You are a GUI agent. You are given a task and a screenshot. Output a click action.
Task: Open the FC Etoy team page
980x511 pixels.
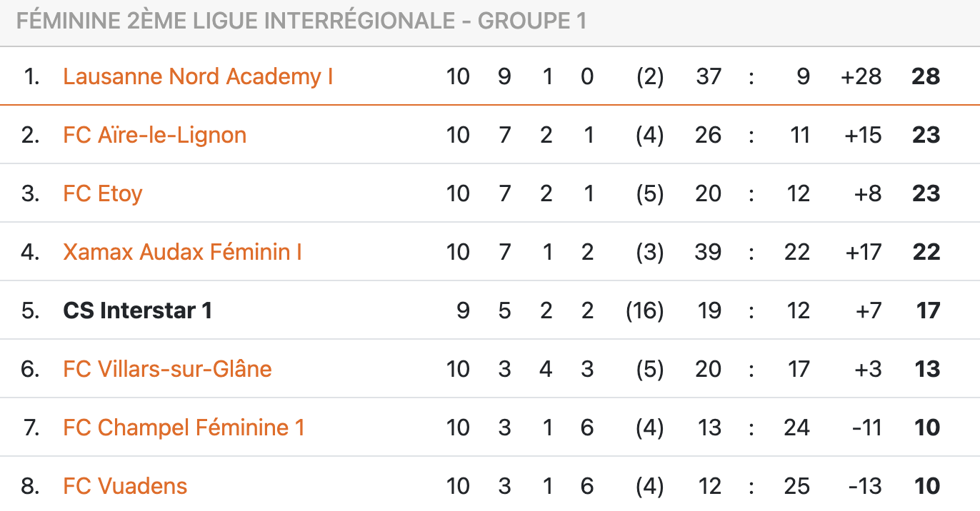(x=102, y=193)
